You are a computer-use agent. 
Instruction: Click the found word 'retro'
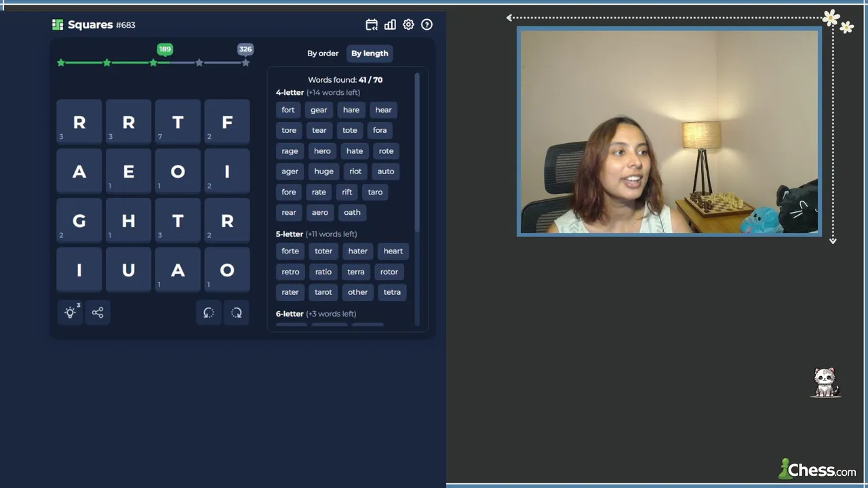(x=290, y=272)
